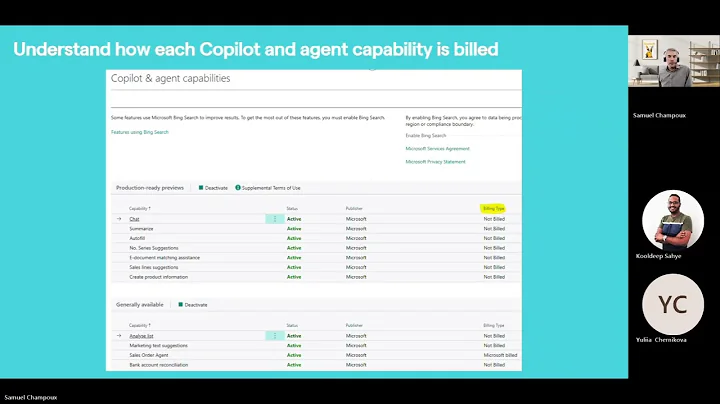Deactivate the selected Production-ready previews capability
This screenshot has height=404, width=720.
213,188
